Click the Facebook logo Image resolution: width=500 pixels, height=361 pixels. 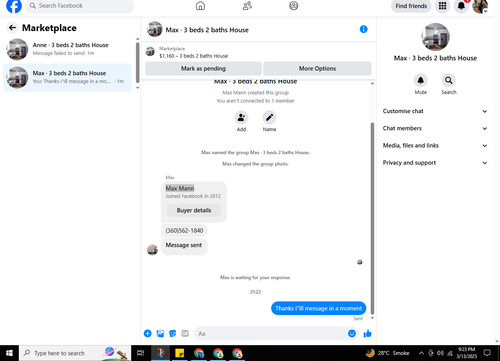(x=14, y=6)
